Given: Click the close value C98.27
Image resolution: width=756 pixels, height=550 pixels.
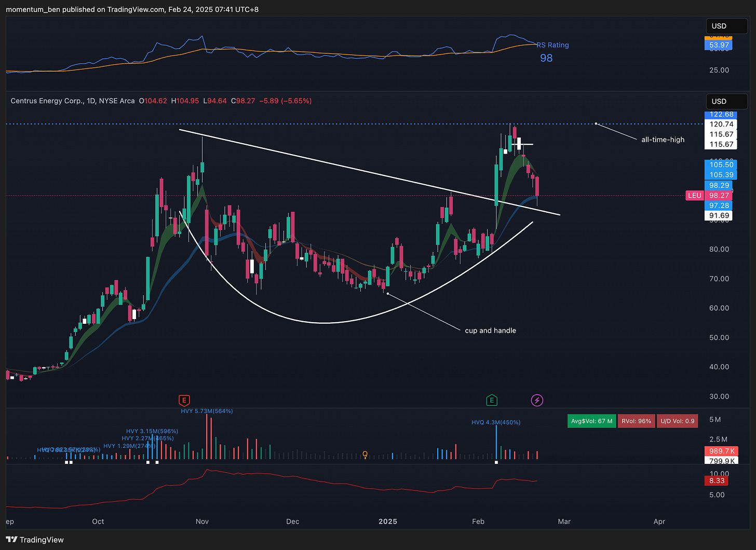Looking at the screenshot, I should pos(243,101).
